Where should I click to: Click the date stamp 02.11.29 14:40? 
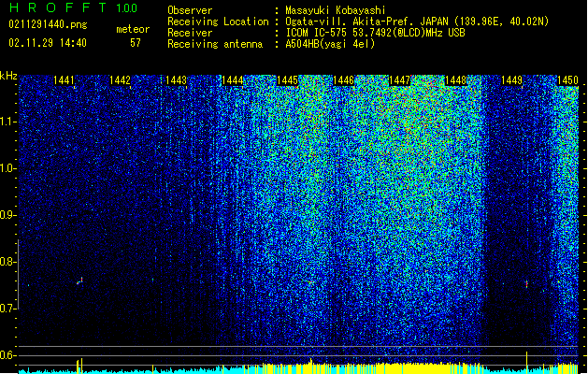pyautogui.click(x=48, y=43)
